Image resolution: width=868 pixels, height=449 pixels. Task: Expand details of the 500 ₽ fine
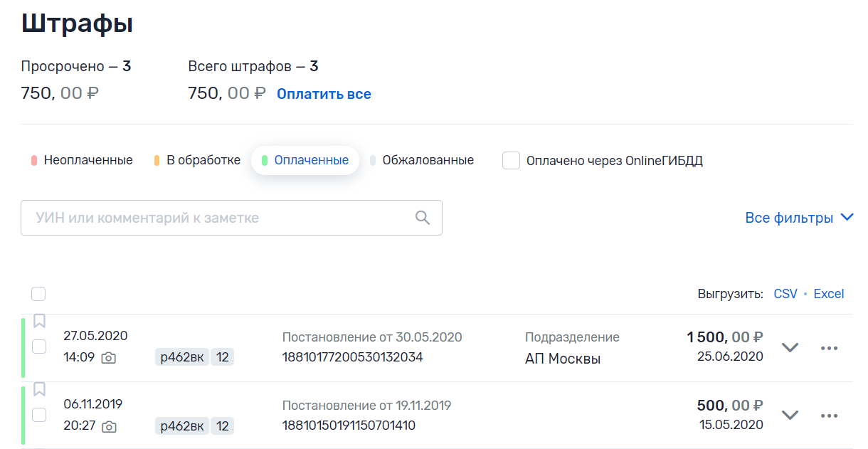point(790,416)
